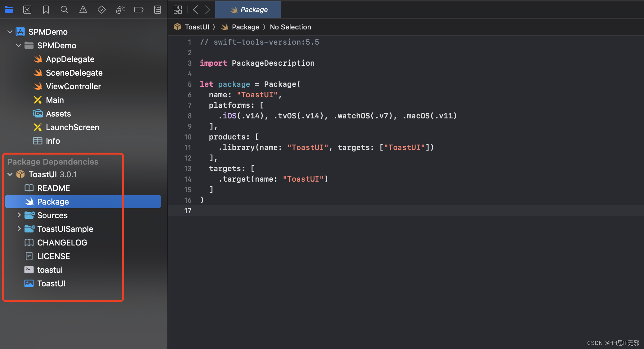Go forward with the right chevron
644x349 pixels.
click(208, 10)
